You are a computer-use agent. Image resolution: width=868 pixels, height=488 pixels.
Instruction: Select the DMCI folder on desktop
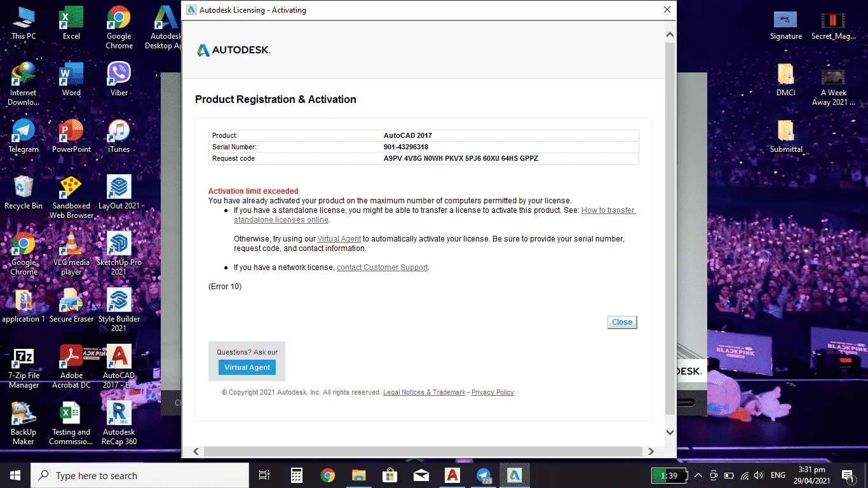click(786, 79)
